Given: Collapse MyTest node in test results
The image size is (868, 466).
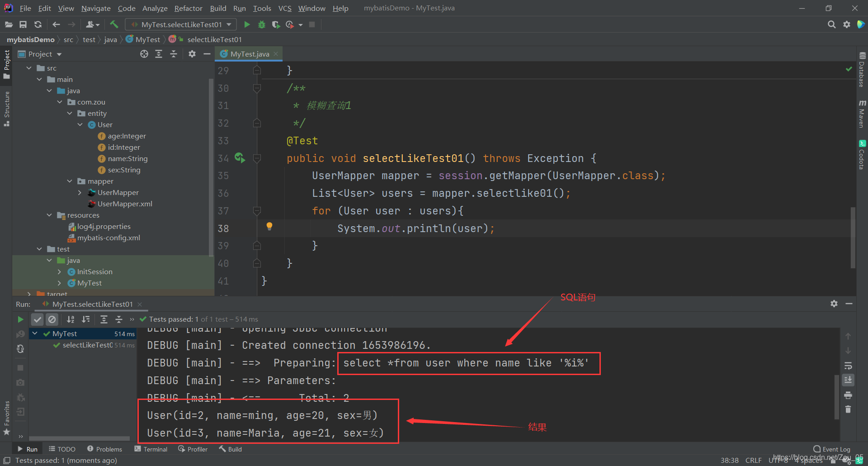Looking at the screenshot, I should pyautogui.click(x=35, y=333).
